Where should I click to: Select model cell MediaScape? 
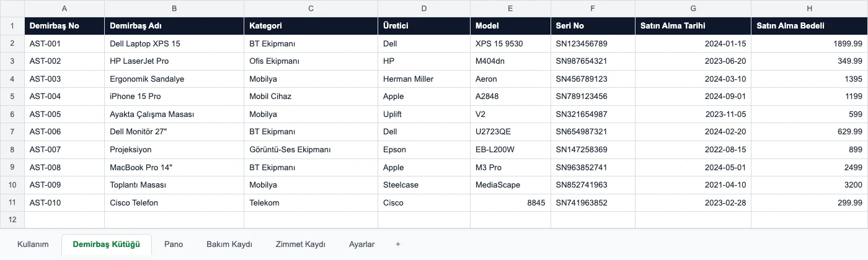[510, 185]
